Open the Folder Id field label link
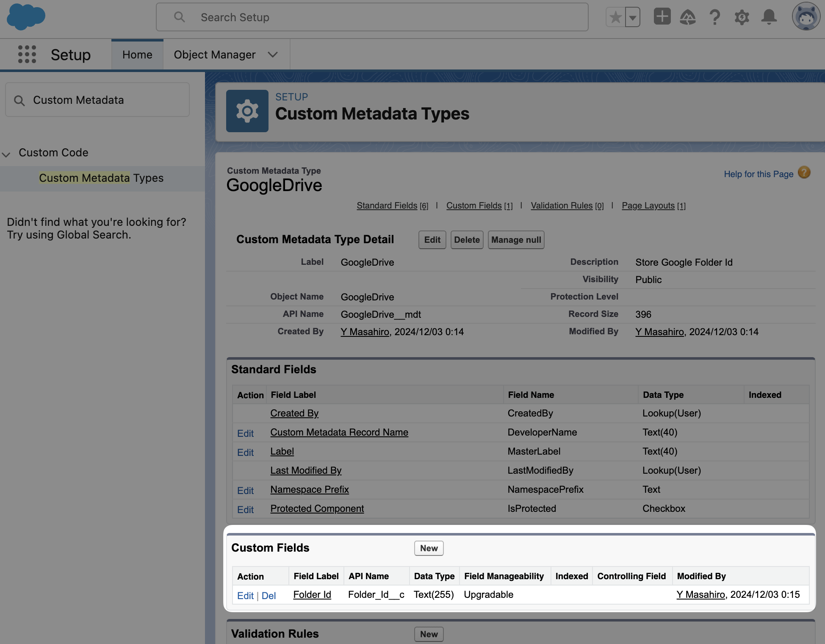 (312, 595)
